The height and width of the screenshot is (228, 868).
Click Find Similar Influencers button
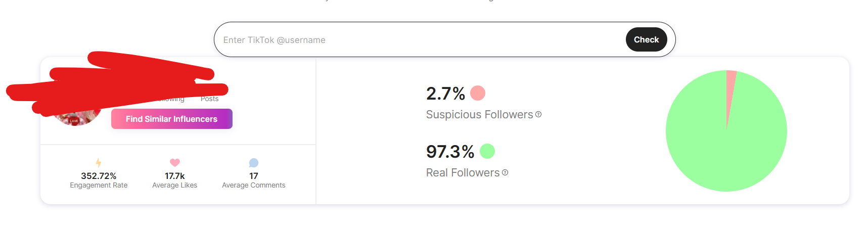172,119
